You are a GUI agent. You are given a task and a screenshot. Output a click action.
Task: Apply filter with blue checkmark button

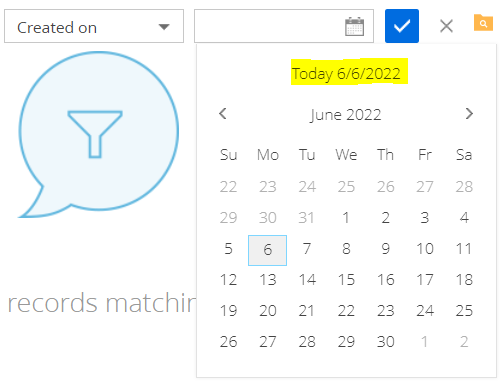[402, 26]
